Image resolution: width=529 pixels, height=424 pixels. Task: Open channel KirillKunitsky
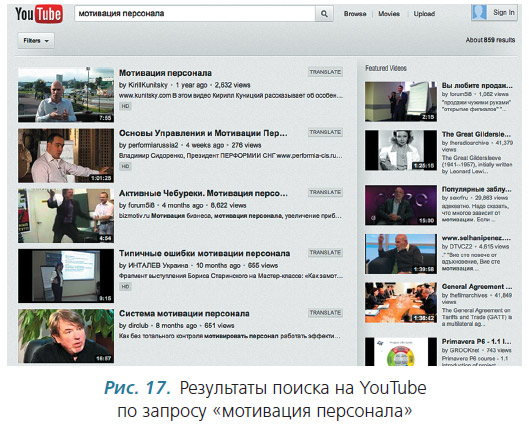click(148, 85)
